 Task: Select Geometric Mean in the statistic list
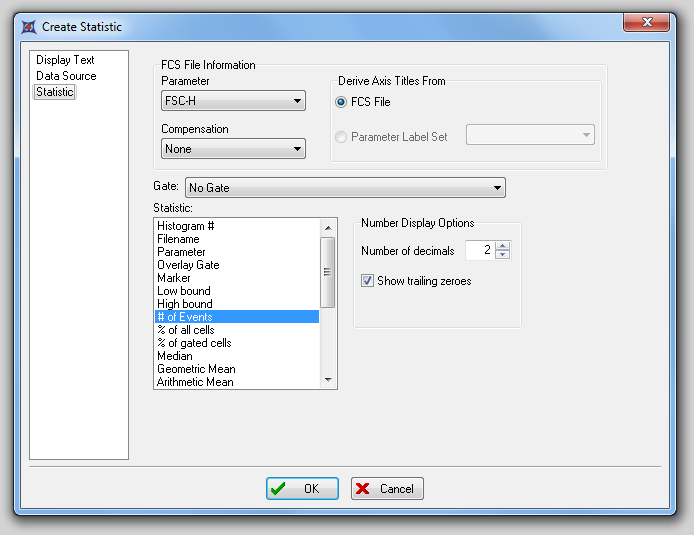click(237, 369)
